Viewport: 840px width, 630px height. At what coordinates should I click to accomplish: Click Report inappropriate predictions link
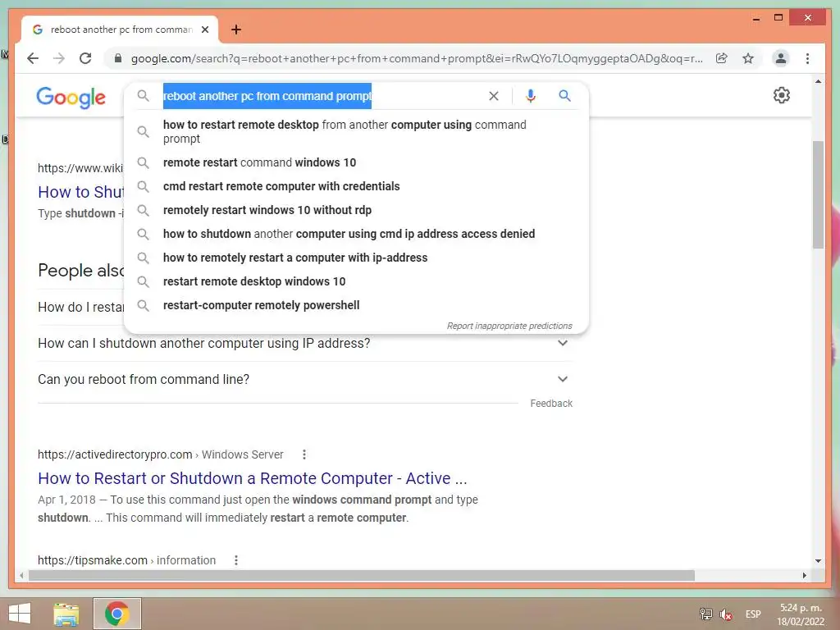[x=509, y=326]
